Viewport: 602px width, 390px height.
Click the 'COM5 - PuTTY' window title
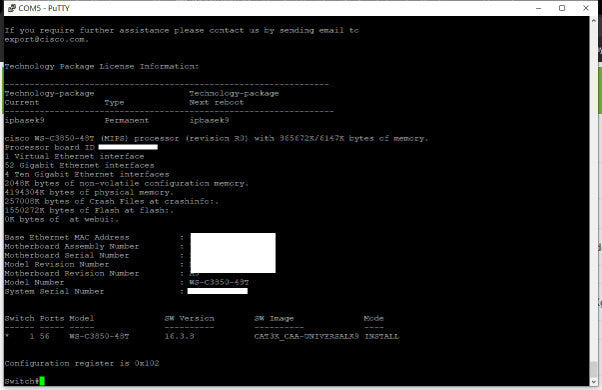pos(44,8)
